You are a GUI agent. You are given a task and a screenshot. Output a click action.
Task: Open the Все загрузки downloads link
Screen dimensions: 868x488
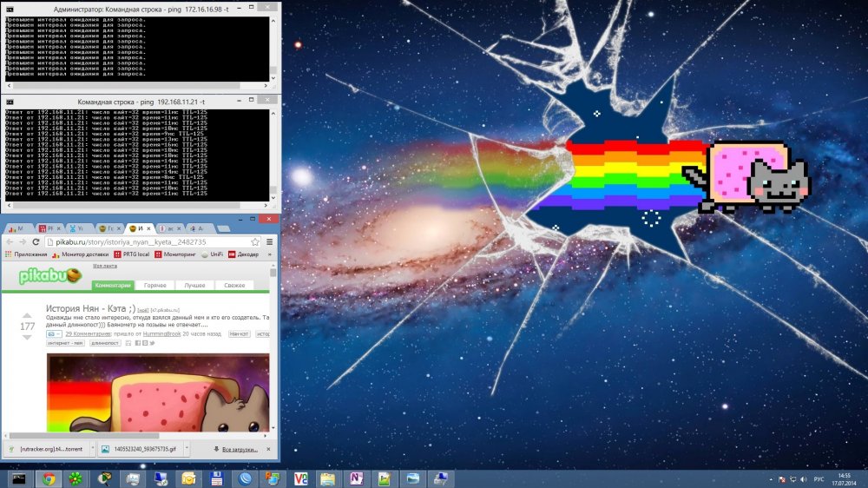(x=240, y=449)
